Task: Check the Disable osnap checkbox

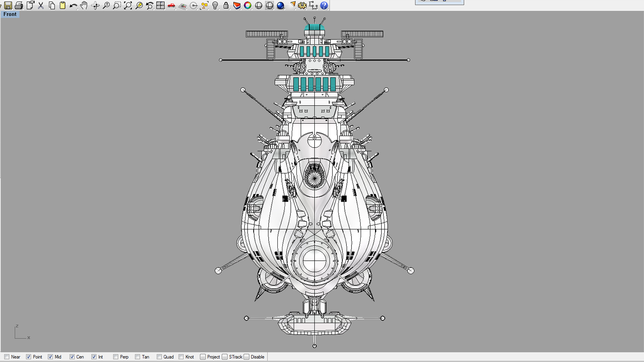Action: coord(247,357)
